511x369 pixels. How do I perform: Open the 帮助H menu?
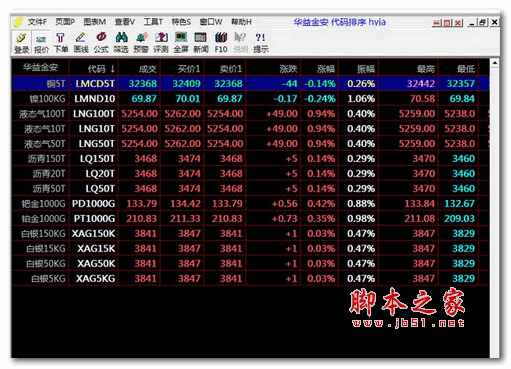click(241, 22)
